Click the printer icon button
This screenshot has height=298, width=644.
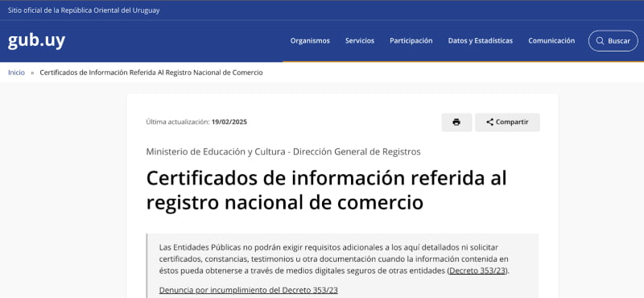pyautogui.click(x=456, y=122)
